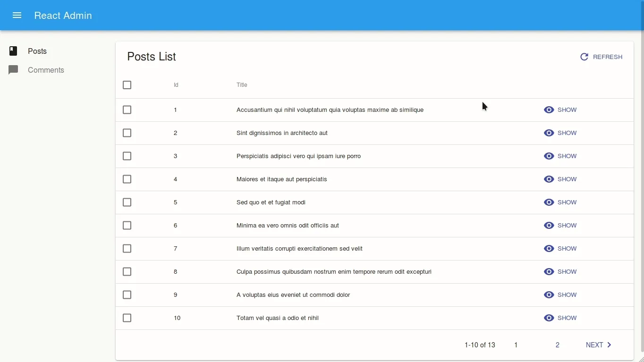This screenshot has height=362, width=644.
Task: Click title 'Totam vel quasi a odio'
Action: (x=278, y=318)
